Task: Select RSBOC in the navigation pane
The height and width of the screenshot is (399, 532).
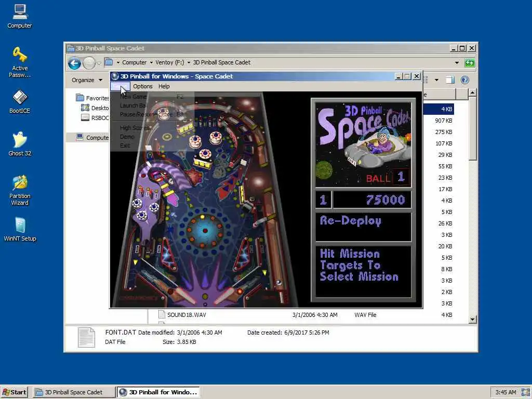Action: click(100, 118)
